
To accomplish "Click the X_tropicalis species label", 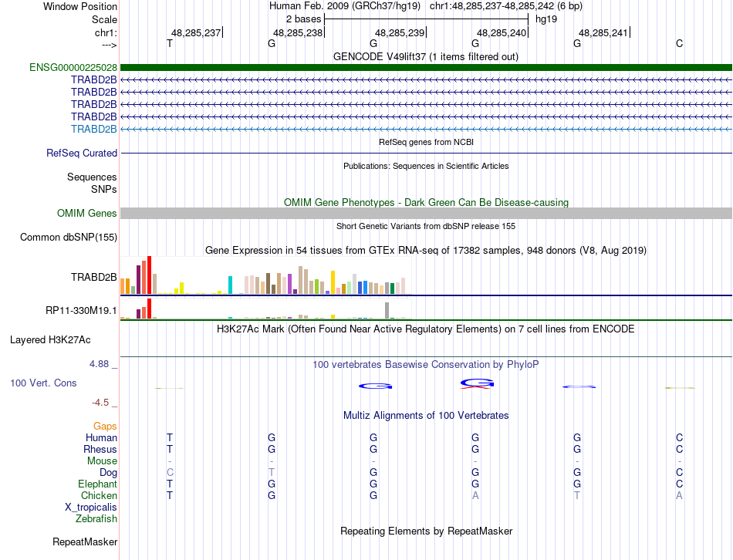I will [91, 508].
